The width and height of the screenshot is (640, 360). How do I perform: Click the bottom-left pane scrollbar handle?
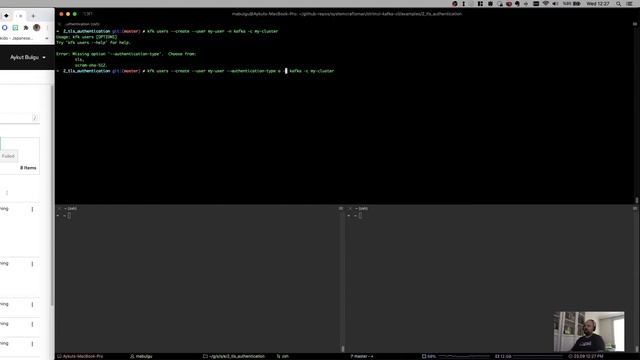343,349
